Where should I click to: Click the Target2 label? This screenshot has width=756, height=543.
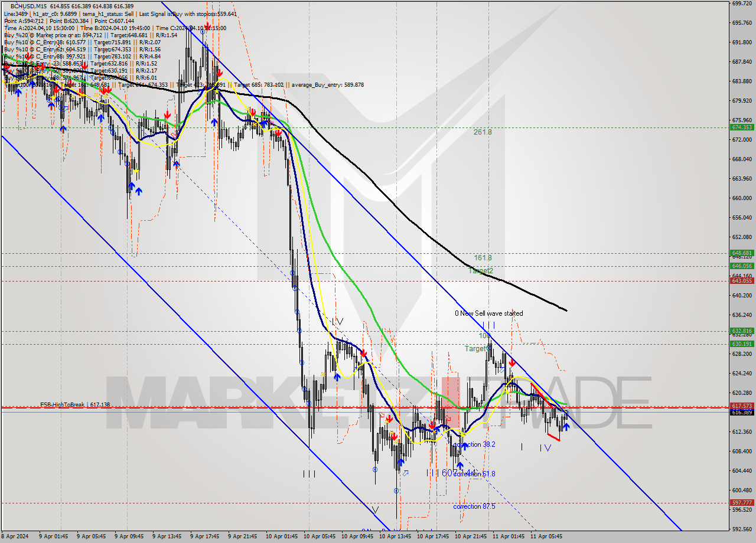481,270
